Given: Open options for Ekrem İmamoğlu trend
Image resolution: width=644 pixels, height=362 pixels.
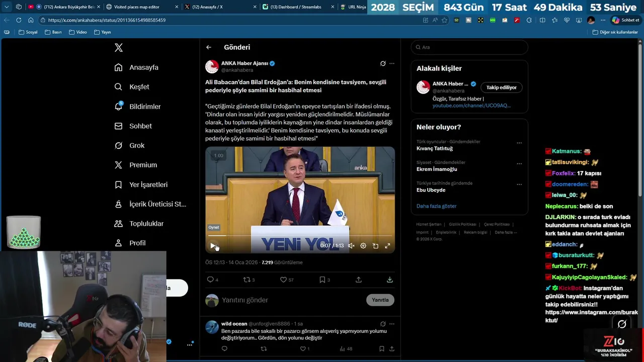Looking at the screenshot, I should 519,163.
